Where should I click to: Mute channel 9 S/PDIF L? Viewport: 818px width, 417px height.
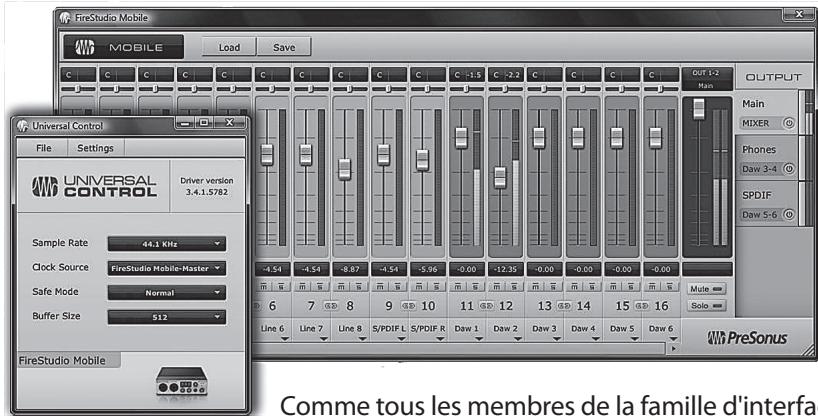coord(380,287)
